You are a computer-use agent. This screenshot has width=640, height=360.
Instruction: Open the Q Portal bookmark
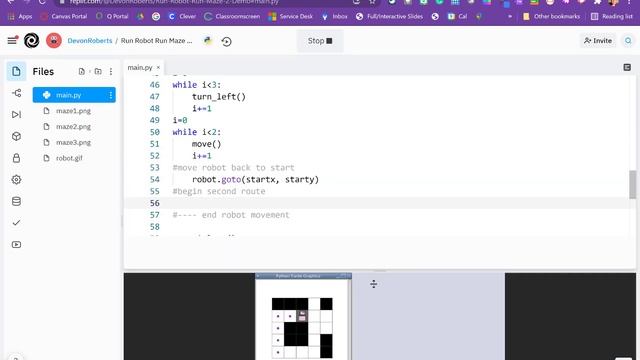pos(112,16)
